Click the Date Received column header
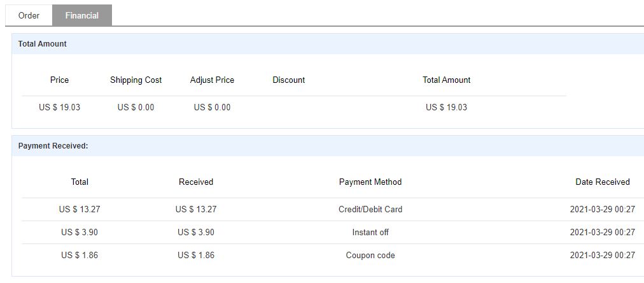 point(602,182)
